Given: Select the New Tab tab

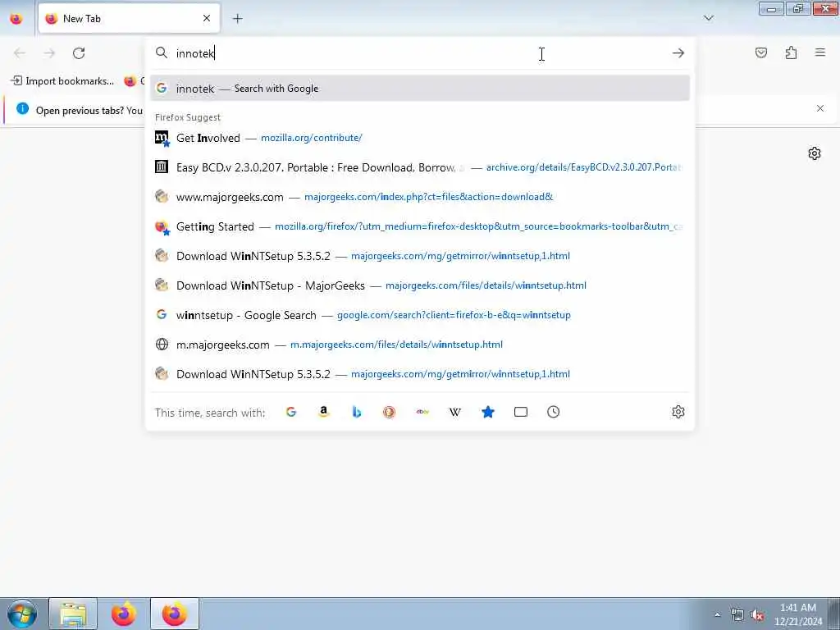Looking at the screenshot, I should [x=129, y=19].
